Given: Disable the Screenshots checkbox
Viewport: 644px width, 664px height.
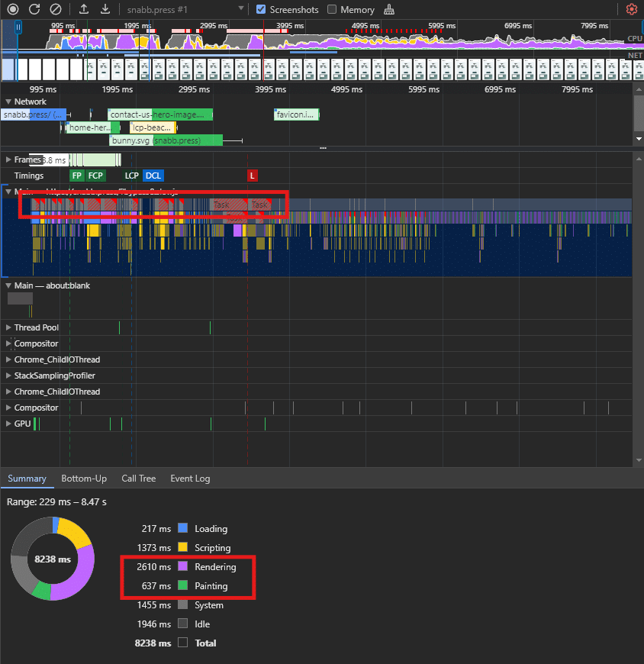Looking at the screenshot, I should (261, 10).
